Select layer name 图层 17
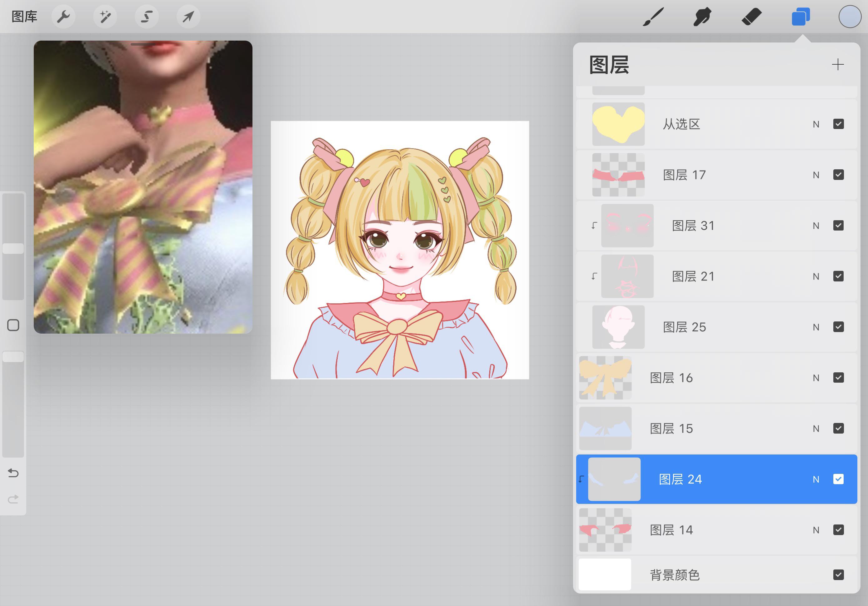The height and width of the screenshot is (606, 868). click(684, 175)
